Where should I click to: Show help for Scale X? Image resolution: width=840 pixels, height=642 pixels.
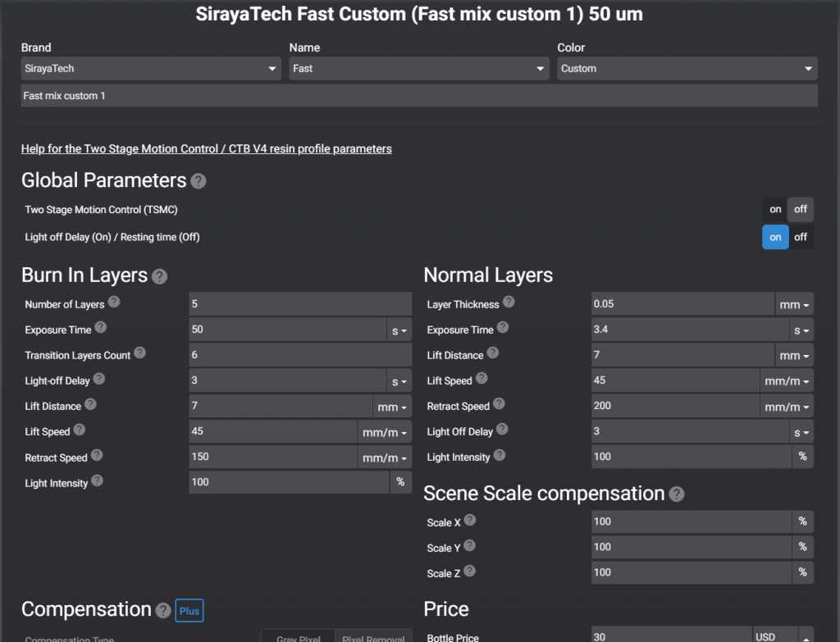(470, 520)
